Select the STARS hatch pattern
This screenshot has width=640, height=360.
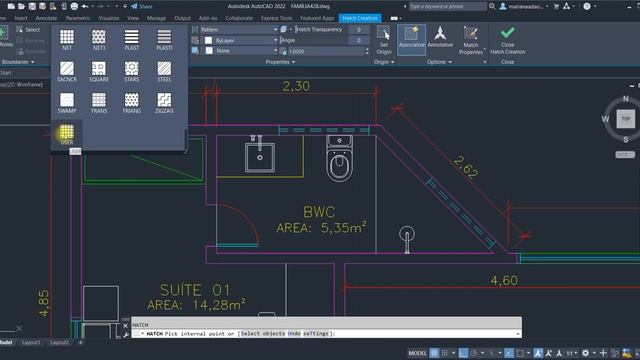click(x=131, y=71)
